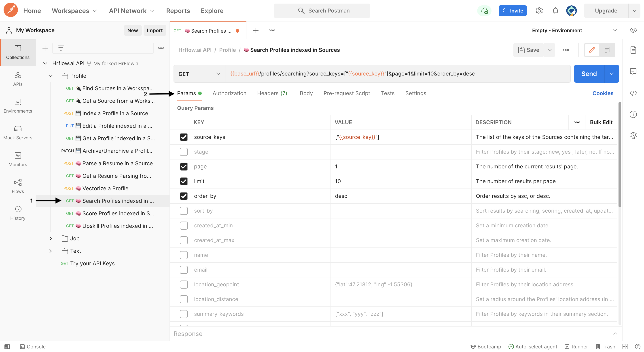Screen dimensions: 644x352
Task: Expand the Text folder
Action: (51, 251)
